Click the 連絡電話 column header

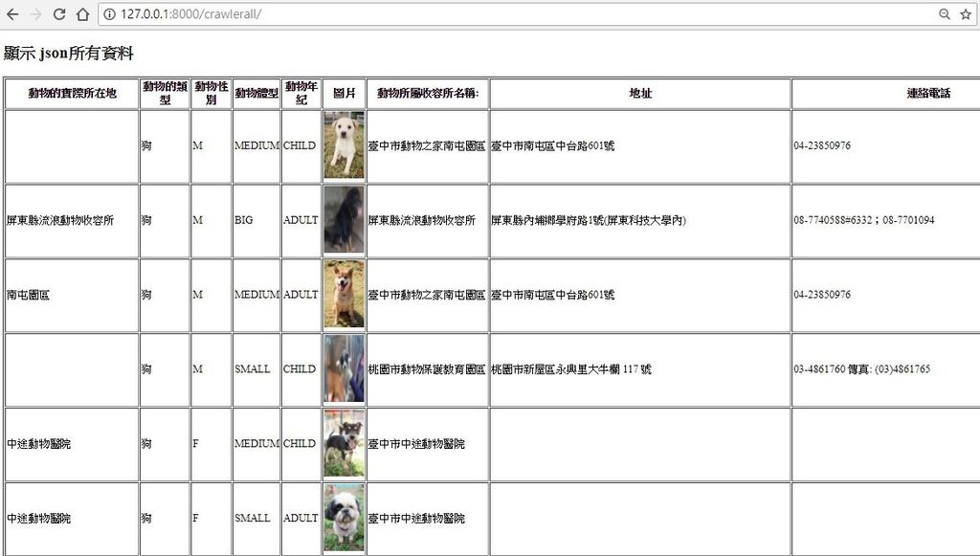pyautogui.click(x=928, y=94)
